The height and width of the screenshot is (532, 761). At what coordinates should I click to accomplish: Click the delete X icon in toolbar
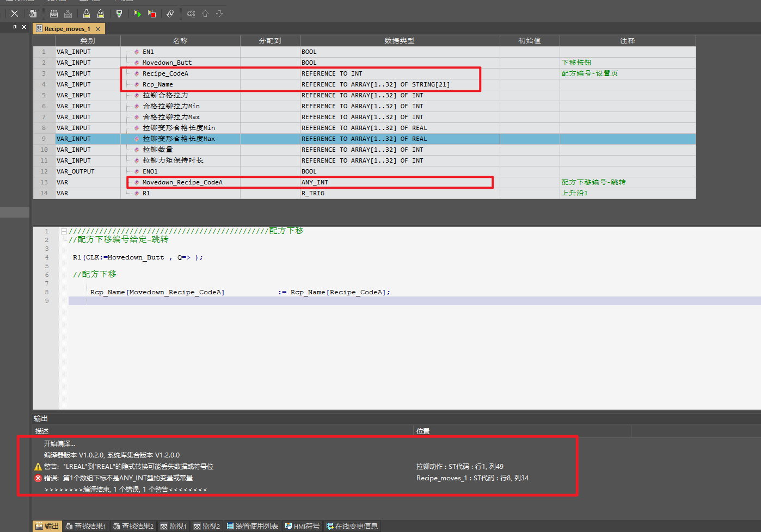[x=15, y=14]
